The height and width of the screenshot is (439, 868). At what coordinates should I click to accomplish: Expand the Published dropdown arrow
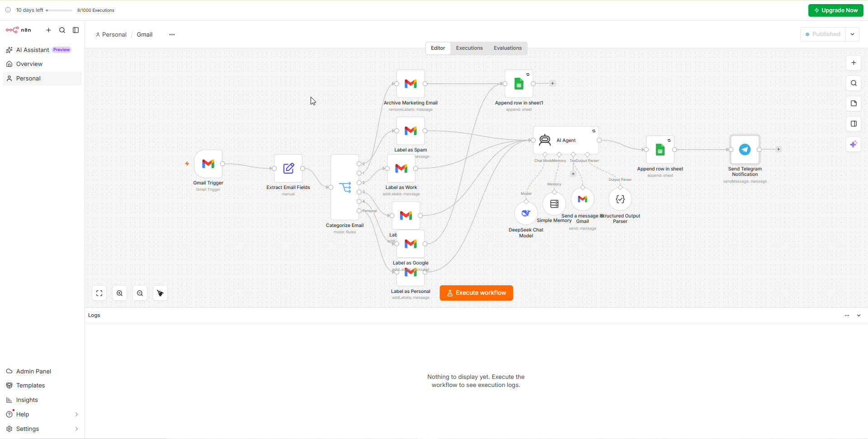pyautogui.click(x=852, y=34)
